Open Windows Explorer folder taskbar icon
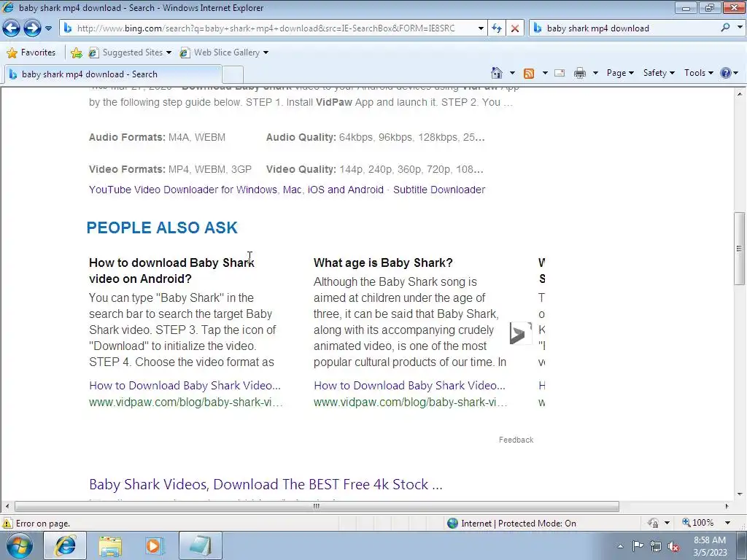The width and height of the screenshot is (747, 560). (x=110, y=545)
